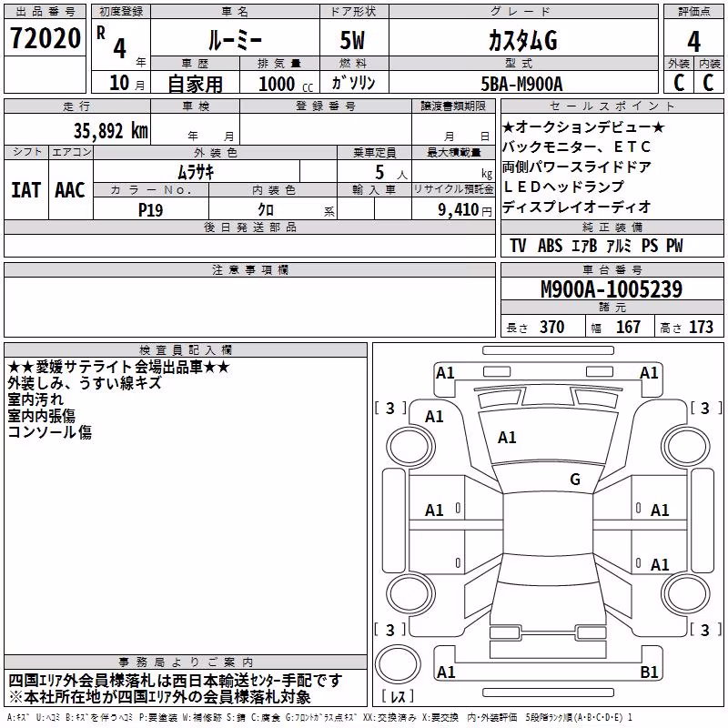Select the ※本社所在地 notice line
This screenshot has width=728, height=728.
point(159,697)
